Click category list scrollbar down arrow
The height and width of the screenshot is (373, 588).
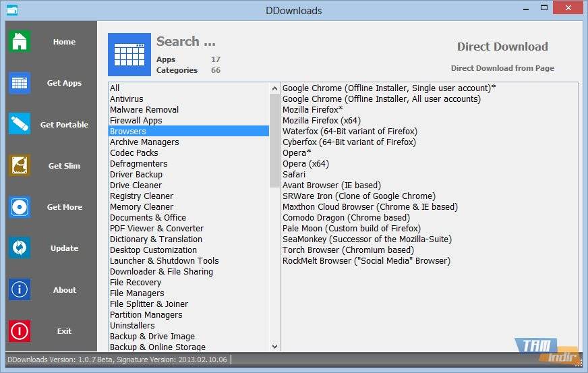coord(274,346)
